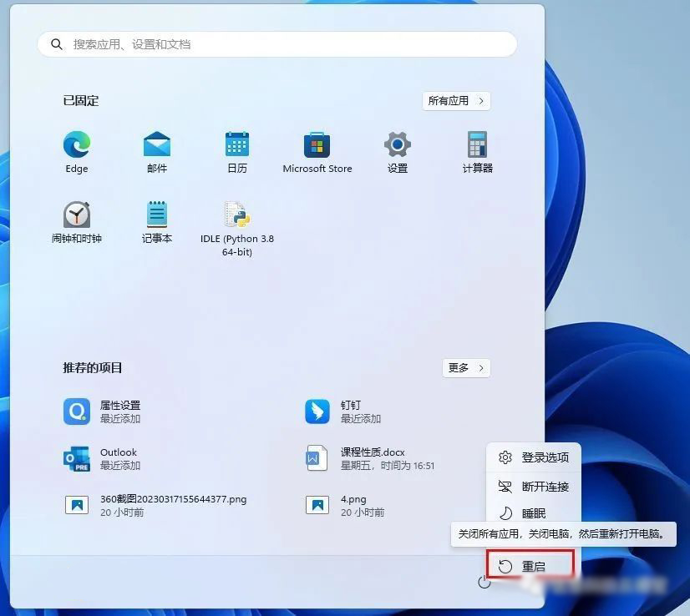Open Microsoft Store
The height and width of the screenshot is (616, 690).
317,152
